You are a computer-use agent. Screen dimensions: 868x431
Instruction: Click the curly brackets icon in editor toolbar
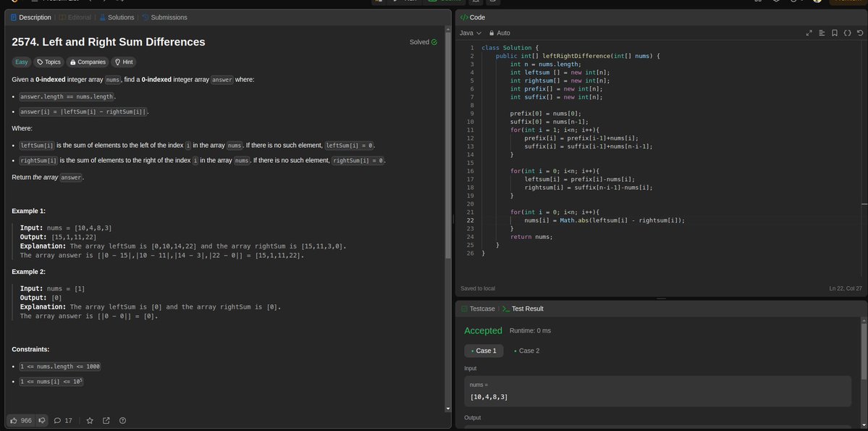pyautogui.click(x=846, y=33)
